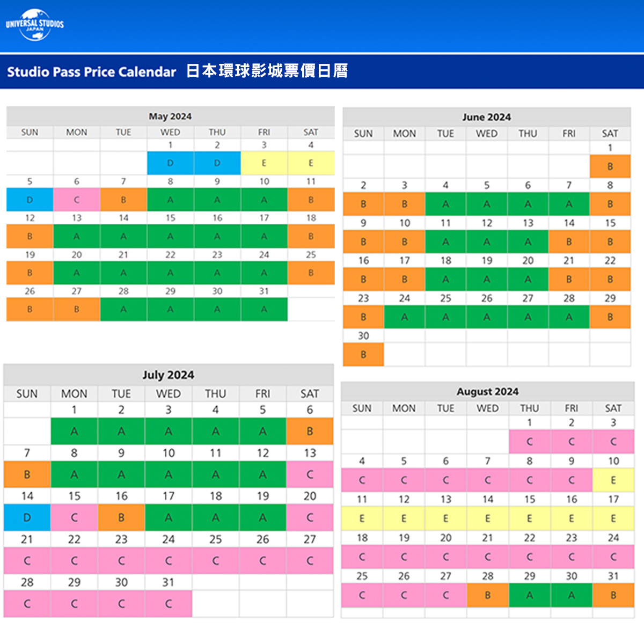
Task: Click the pink C cell under May 6
Action: coord(77,200)
